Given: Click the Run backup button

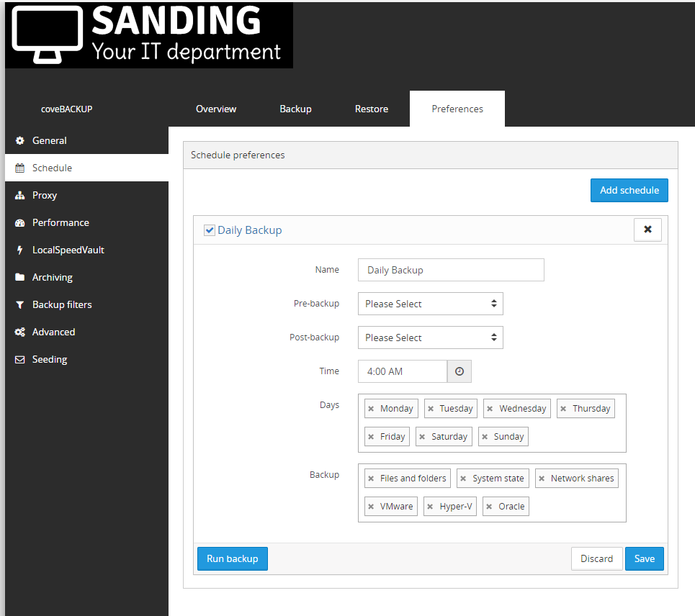Looking at the screenshot, I should 232,558.
